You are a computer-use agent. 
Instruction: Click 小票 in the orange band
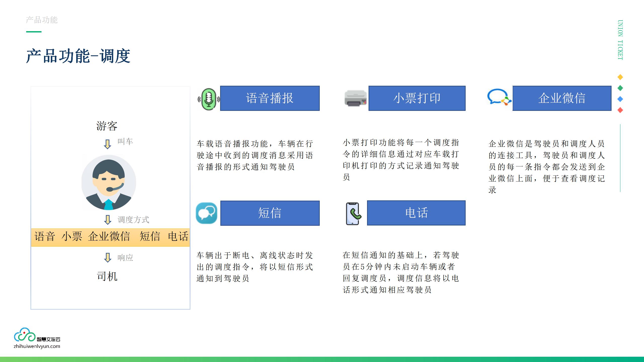click(x=72, y=237)
